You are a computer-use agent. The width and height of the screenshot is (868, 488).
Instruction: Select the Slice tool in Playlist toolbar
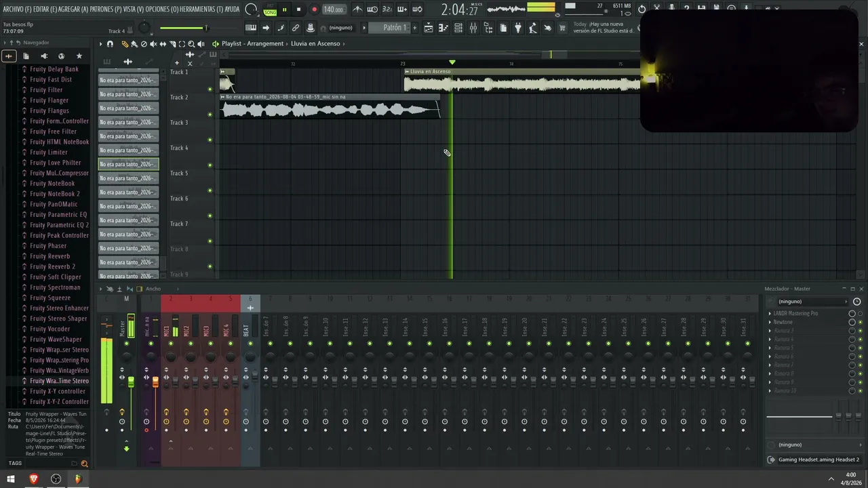coord(172,44)
